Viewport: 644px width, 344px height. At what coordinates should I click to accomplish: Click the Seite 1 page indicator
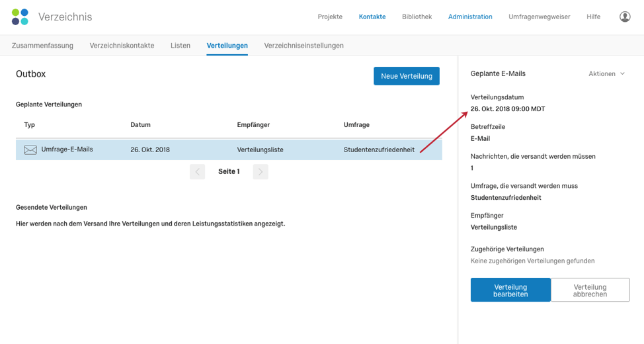pyautogui.click(x=229, y=171)
